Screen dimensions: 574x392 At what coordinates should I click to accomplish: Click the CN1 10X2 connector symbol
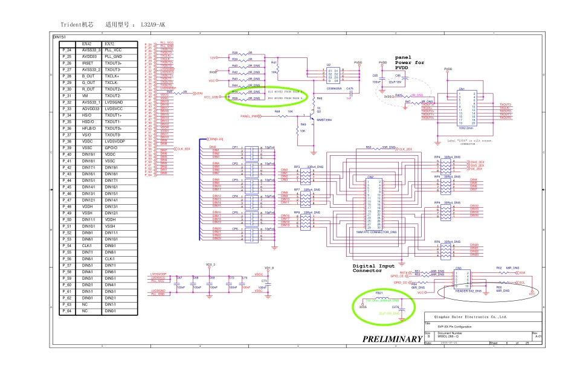[x=466, y=107]
